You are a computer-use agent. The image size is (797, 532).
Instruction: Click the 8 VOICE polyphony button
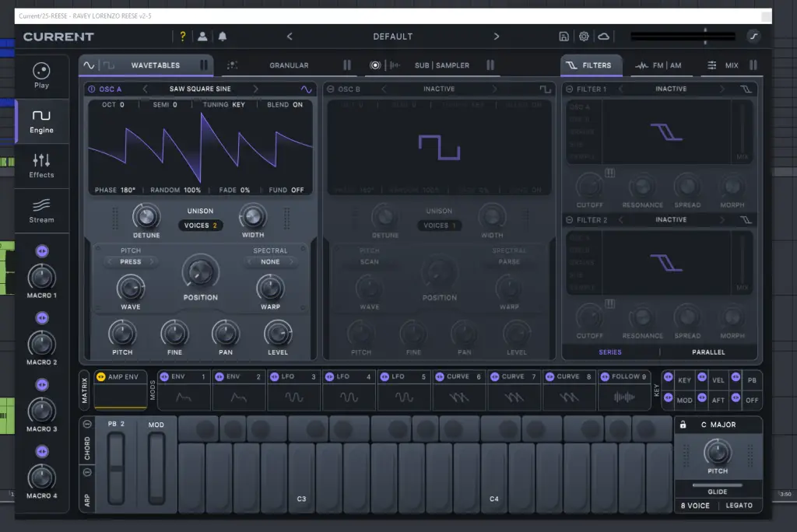tap(695, 506)
